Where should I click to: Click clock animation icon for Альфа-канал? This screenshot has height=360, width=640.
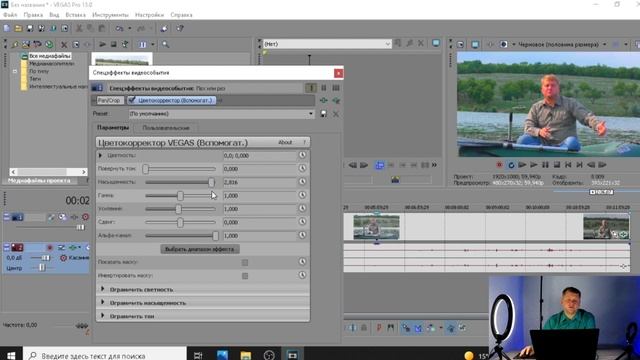[x=302, y=235]
